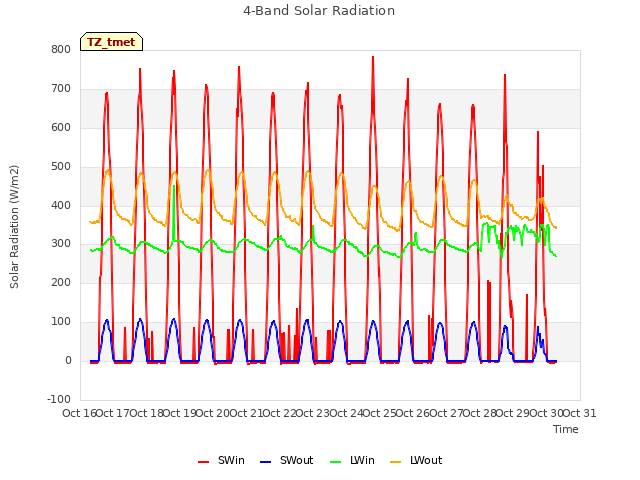Select the SWin legend label

point(231,460)
